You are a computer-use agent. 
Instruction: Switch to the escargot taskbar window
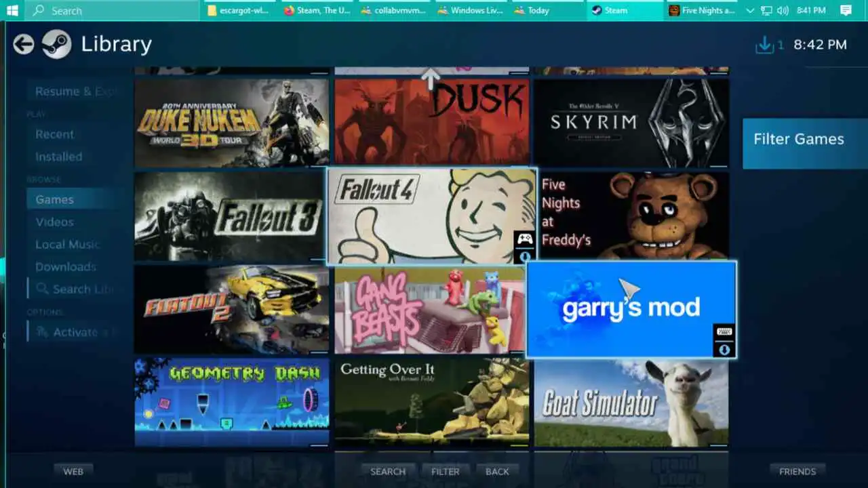pyautogui.click(x=239, y=10)
